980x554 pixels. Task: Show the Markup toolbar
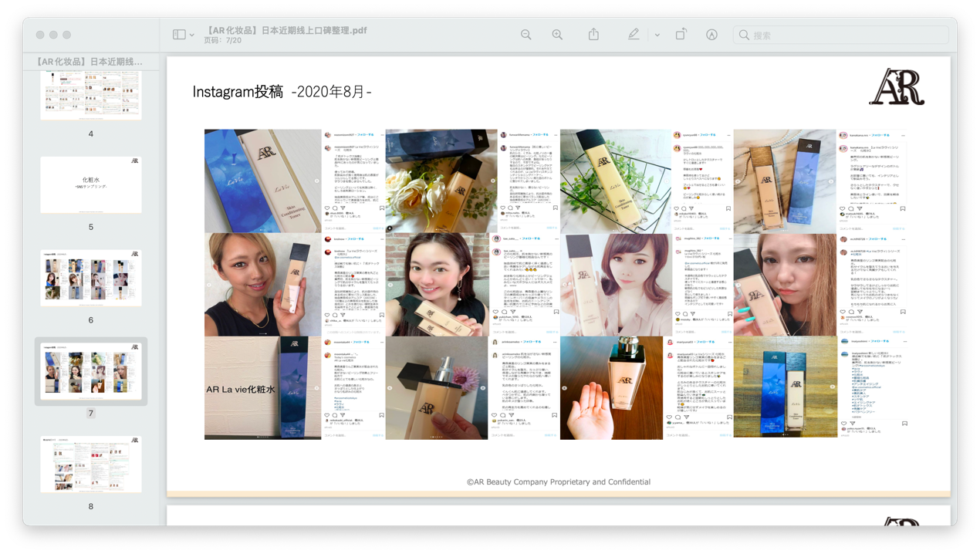[711, 35]
